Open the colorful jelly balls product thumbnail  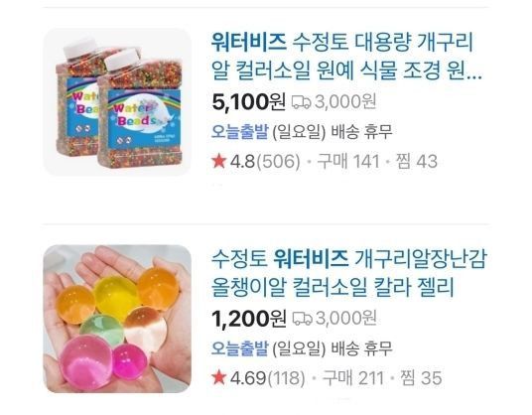[x=117, y=319]
